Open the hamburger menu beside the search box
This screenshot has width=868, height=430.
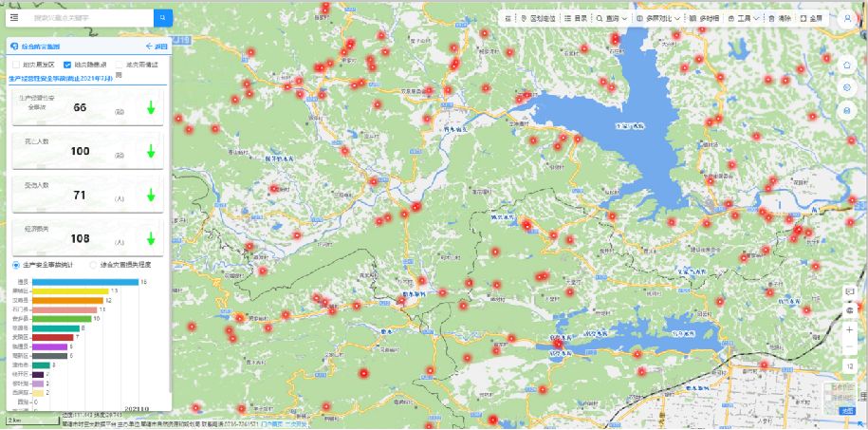click(14, 18)
